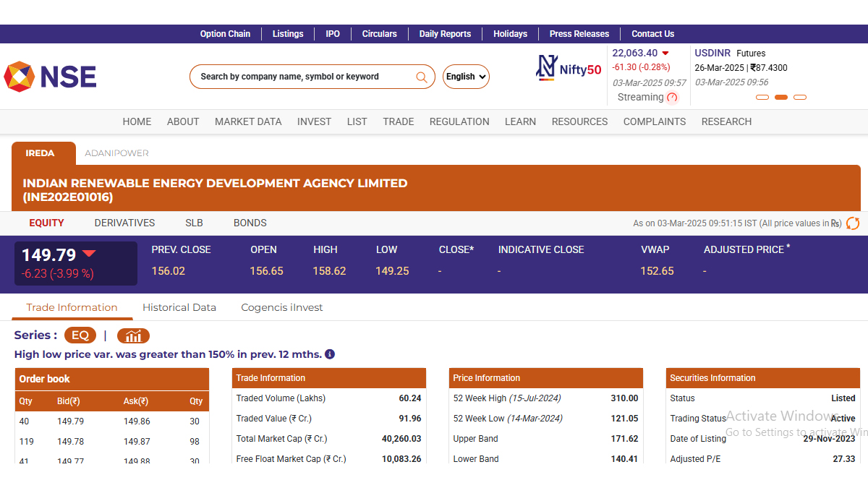Click the LOW value 149.25

click(x=392, y=271)
